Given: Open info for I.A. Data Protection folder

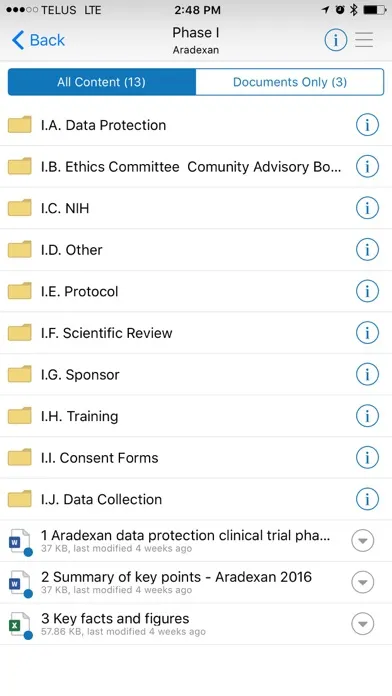Looking at the screenshot, I should 367,125.
